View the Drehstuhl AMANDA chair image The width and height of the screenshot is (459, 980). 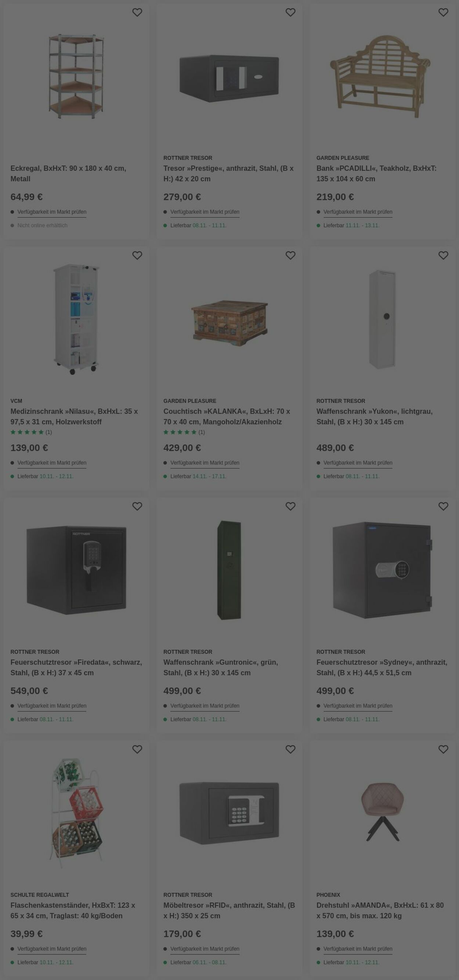[382, 811]
